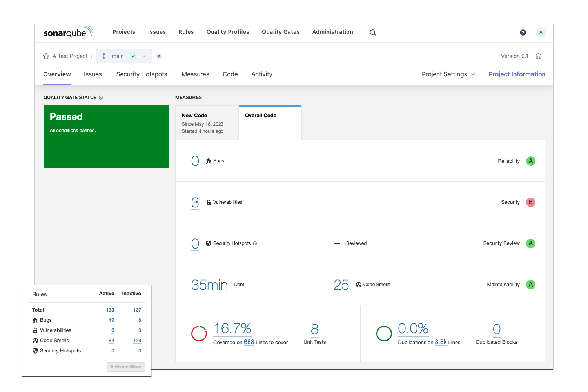This screenshot has height=392, width=588.
Task: Click the 0 bugs count
Action: point(195,161)
